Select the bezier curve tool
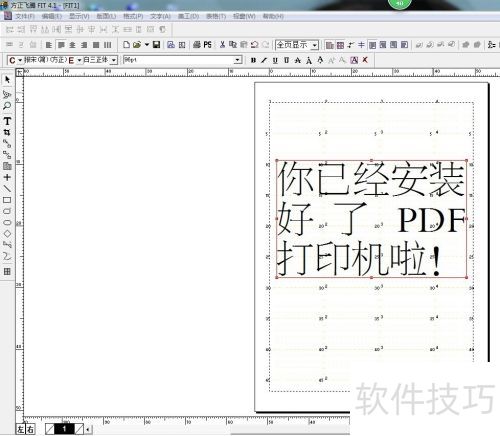 [x=7, y=256]
